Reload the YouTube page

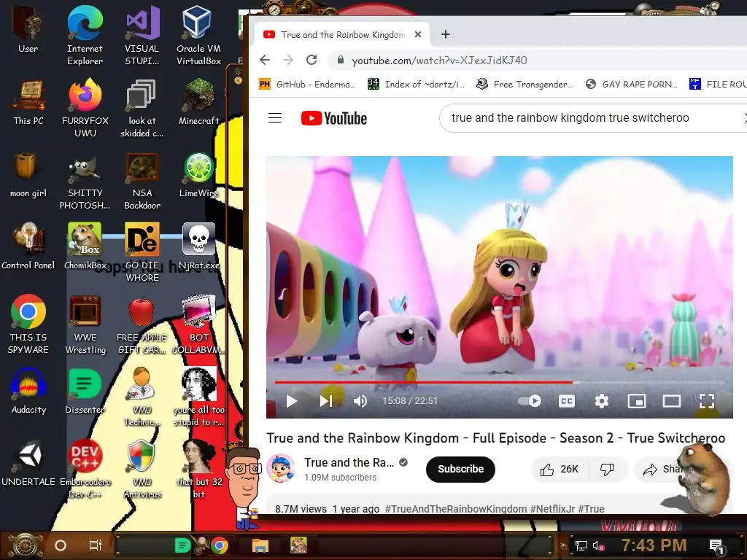tap(311, 60)
